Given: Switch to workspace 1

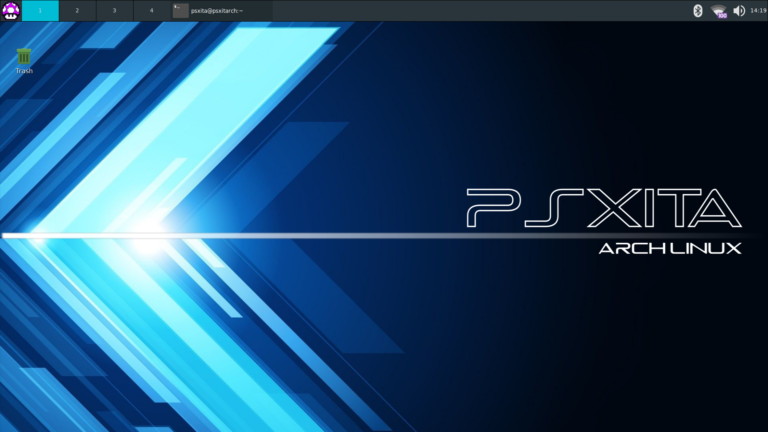Looking at the screenshot, I should point(40,10).
